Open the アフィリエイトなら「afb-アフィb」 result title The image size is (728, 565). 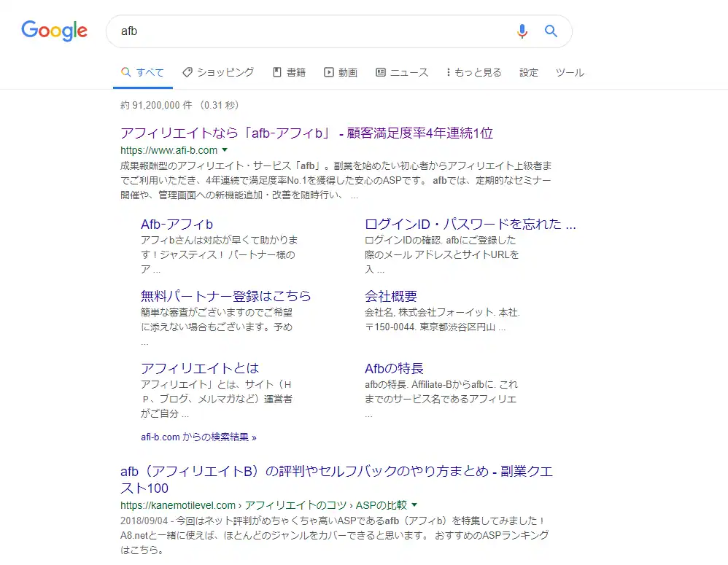pos(306,133)
